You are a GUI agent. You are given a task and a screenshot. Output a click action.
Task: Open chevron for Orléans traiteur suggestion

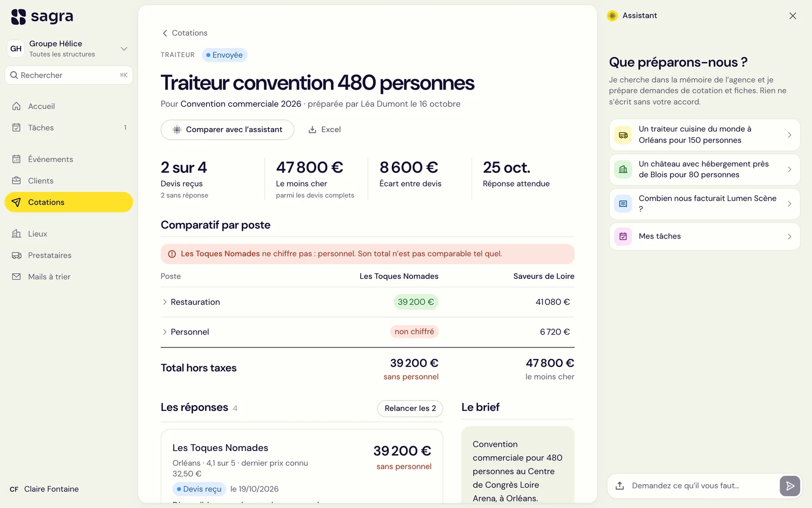789,135
